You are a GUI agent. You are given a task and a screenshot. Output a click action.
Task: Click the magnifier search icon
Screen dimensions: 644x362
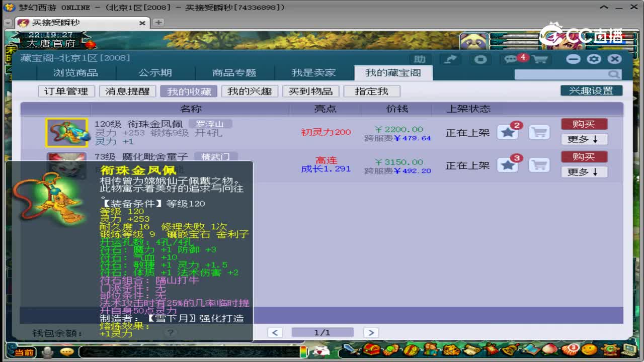(x=613, y=74)
